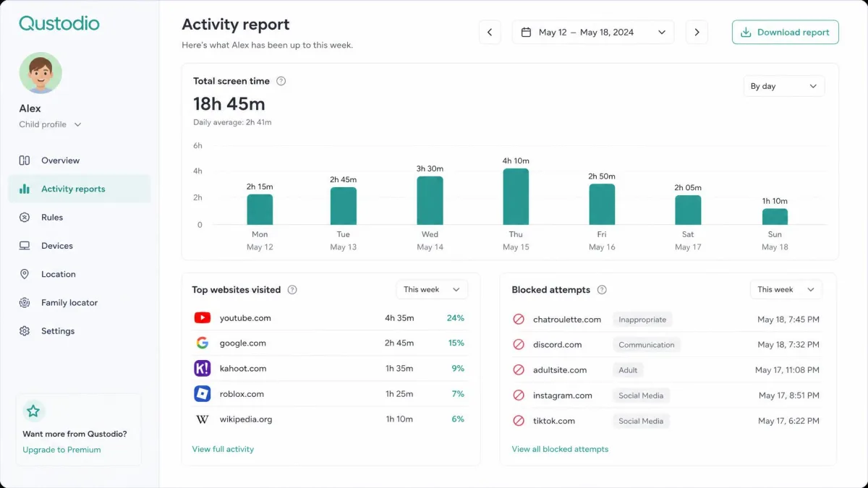This screenshot has width=868, height=488.
Task: Go to previous week arrow
Action: pos(490,32)
